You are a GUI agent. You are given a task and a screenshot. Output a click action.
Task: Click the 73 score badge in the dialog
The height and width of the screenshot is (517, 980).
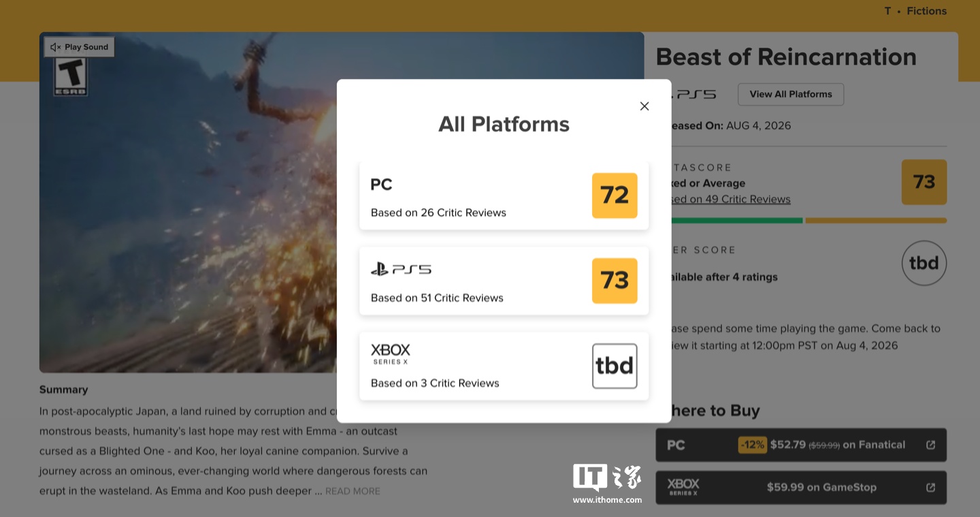[x=615, y=281]
